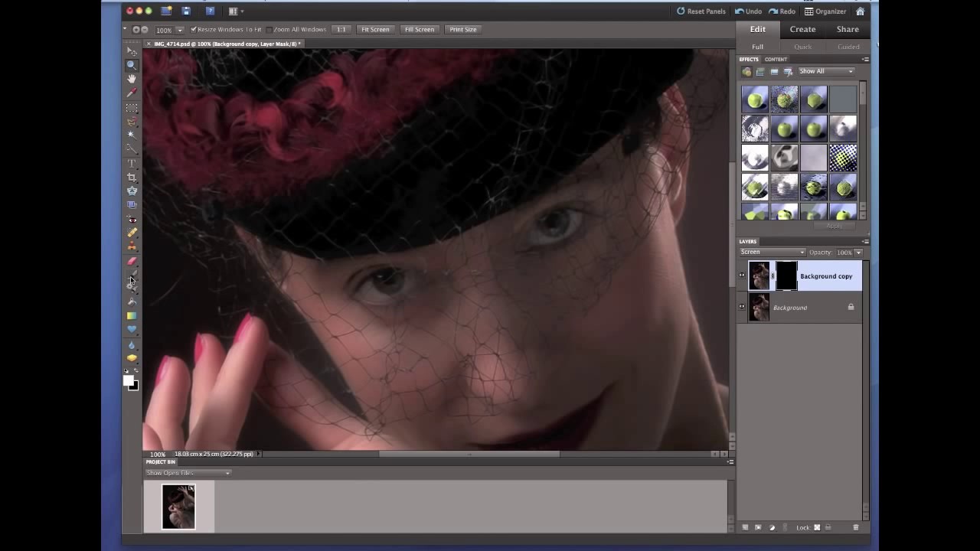Select the Paint Bucket tool
The width and height of the screenshot is (980, 551).
tap(132, 302)
